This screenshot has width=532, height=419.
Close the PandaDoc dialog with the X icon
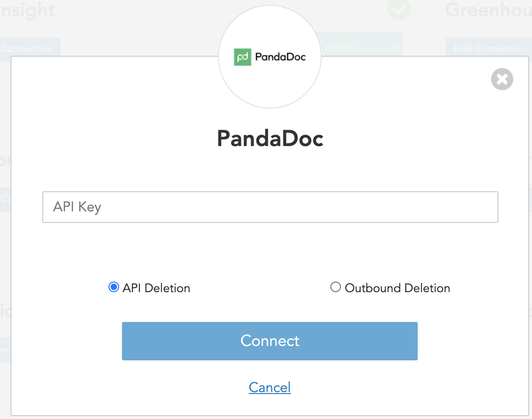(502, 79)
